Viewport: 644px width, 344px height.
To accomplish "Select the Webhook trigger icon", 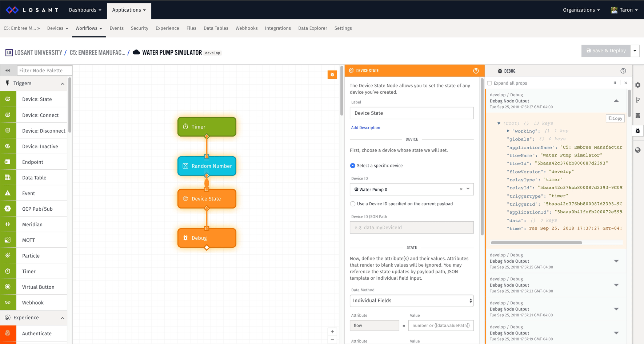I will click(x=8, y=302).
